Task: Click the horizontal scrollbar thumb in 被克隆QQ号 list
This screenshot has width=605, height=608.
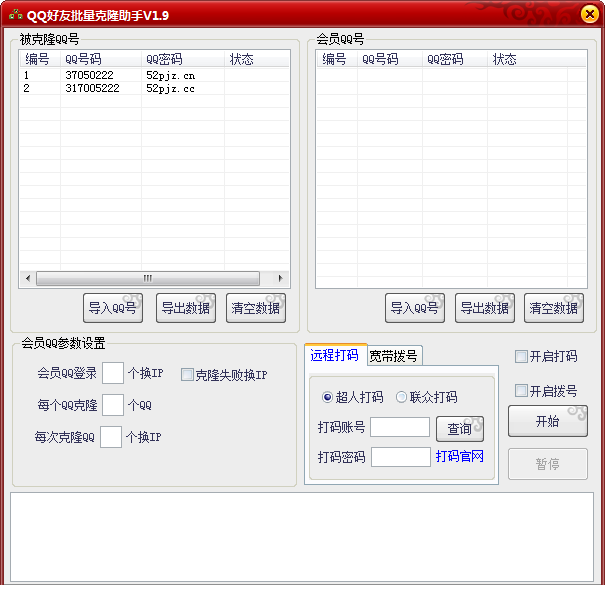Action: 148,278
